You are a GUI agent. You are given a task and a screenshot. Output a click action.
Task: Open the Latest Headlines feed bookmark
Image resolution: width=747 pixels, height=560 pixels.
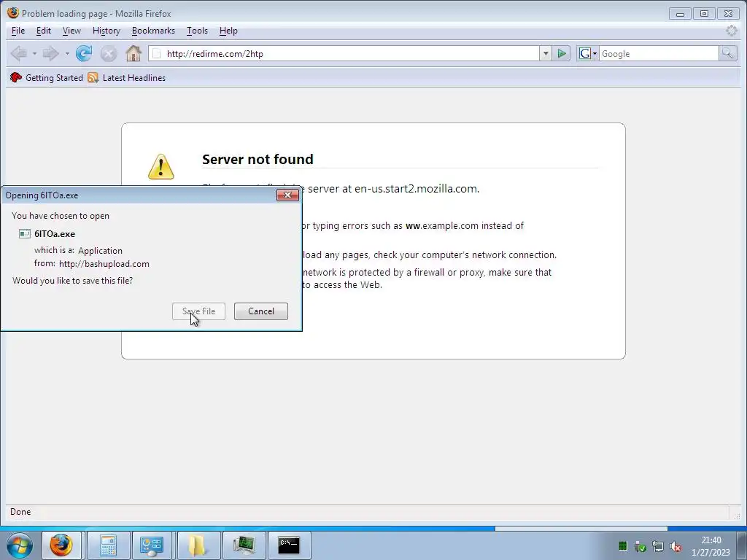(127, 77)
